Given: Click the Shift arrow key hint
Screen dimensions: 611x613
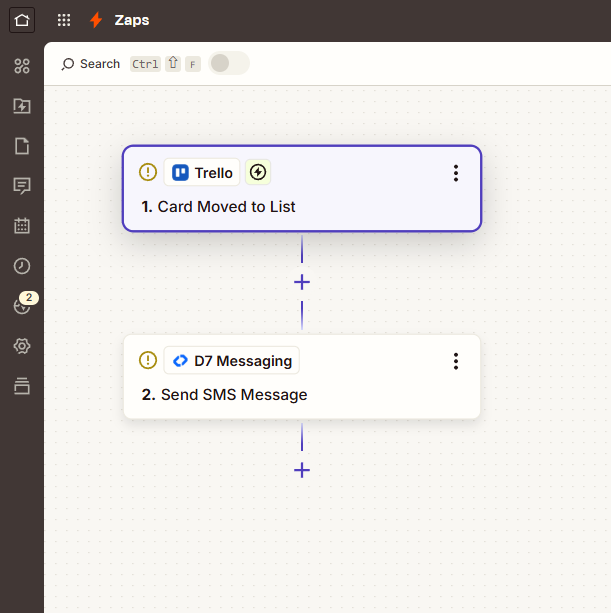Looking at the screenshot, I should [x=173, y=64].
